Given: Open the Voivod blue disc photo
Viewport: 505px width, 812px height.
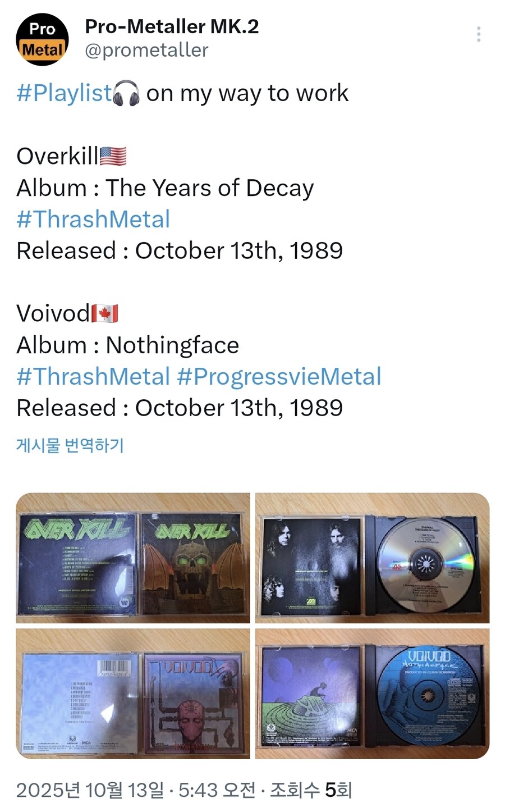Looking at the screenshot, I should (373, 694).
